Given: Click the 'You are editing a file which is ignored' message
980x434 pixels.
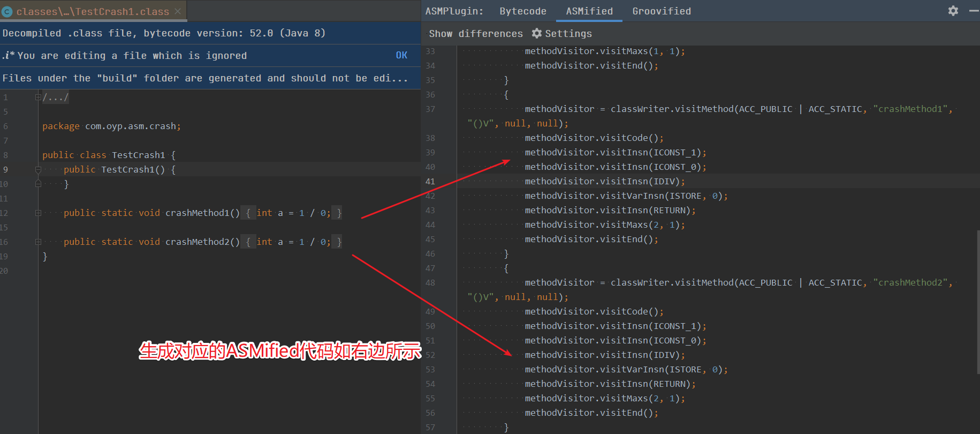Looking at the screenshot, I should tap(132, 56).
